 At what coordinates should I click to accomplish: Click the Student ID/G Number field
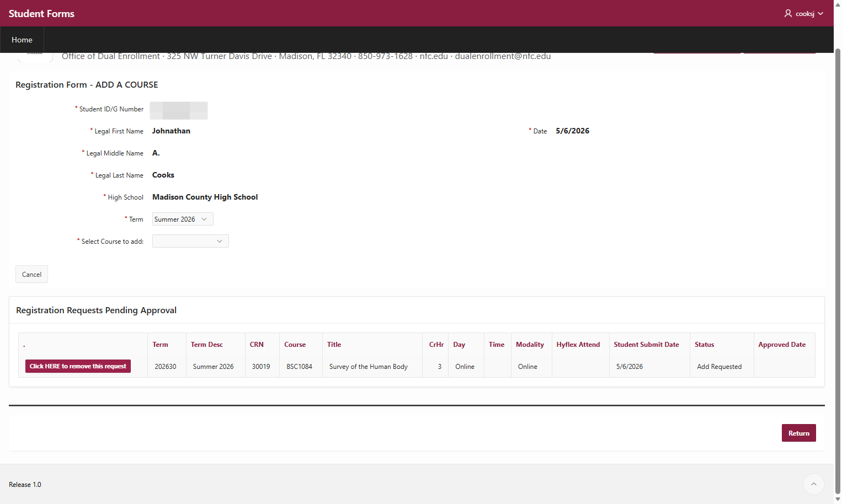pyautogui.click(x=179, y=110)
